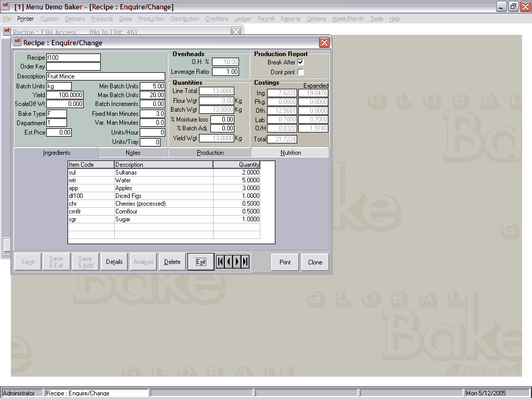Jump to the last recipe record
This screenshot has height=399, width=532.
pos(245,262)
